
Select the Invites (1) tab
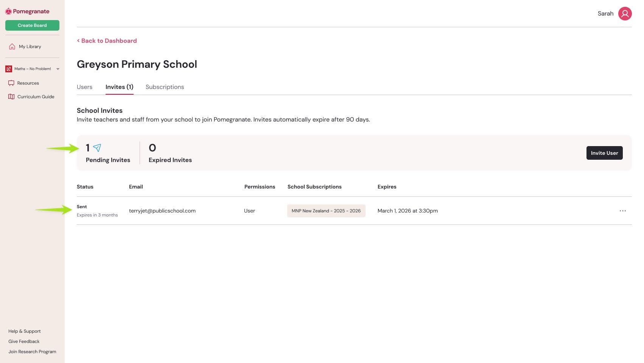[x=119, y=87]
